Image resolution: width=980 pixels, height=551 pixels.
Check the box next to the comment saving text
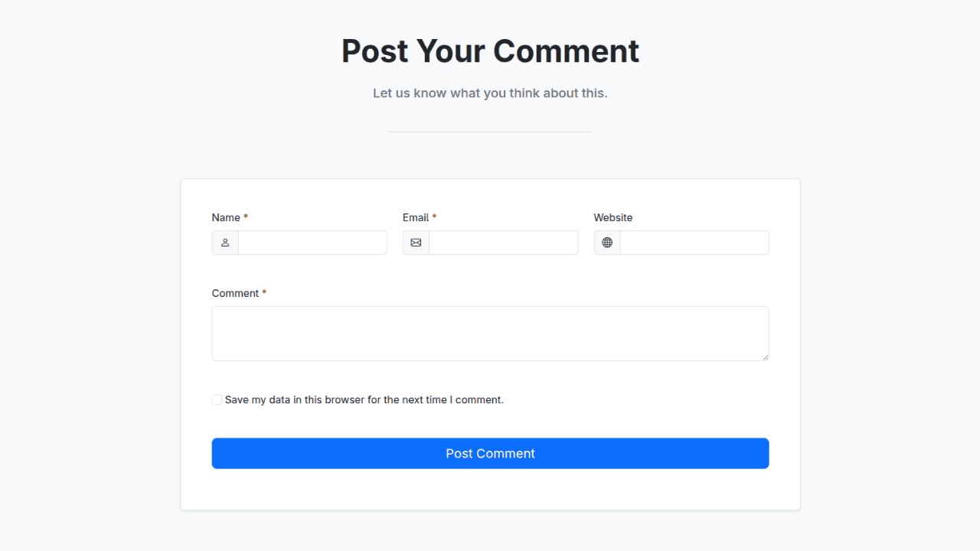(217, 399)
